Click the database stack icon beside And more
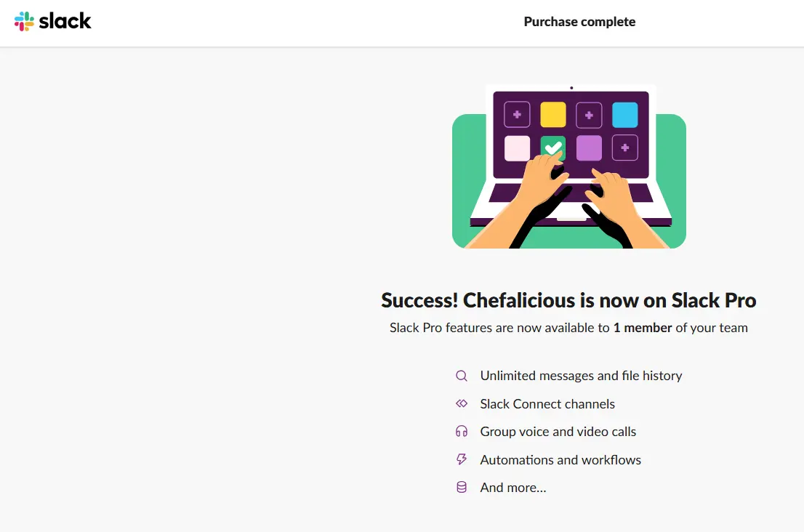Viewport: 804px width, 532px height. pyautogui.click(x=462, y=487)
